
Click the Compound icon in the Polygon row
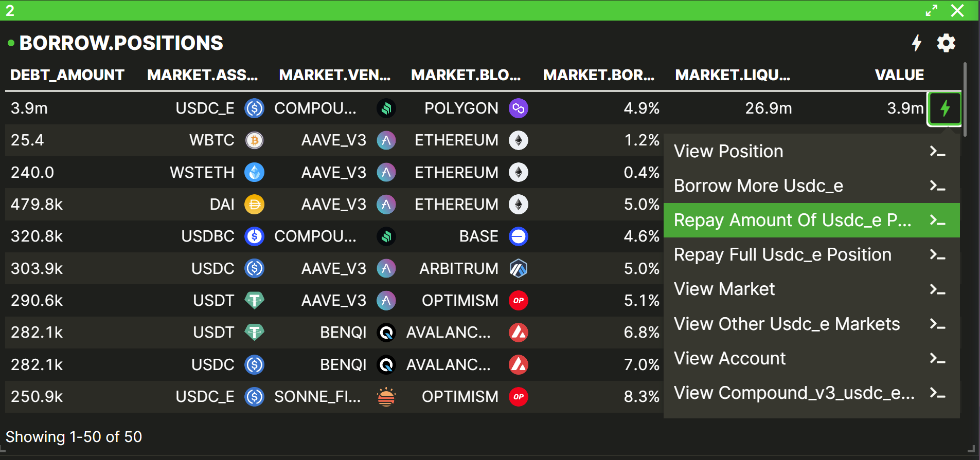click(x=386, y=108)
